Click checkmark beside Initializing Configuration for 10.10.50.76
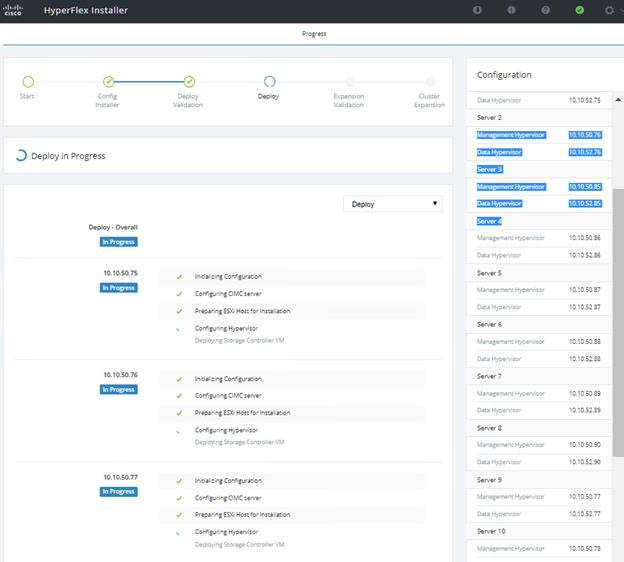 tap(179, 379)
